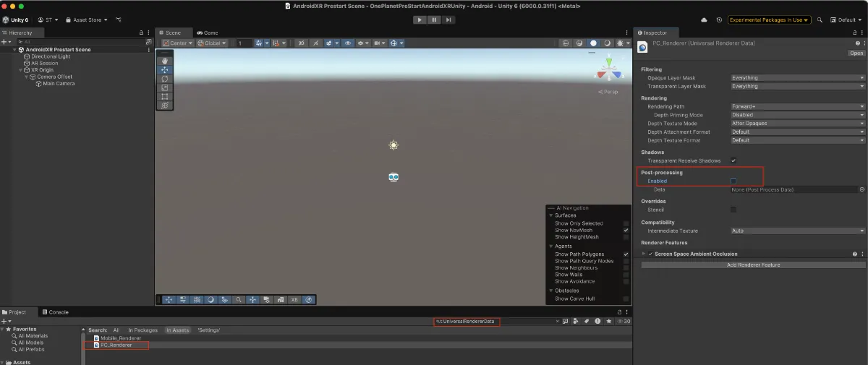
Task: Toggle Show Only Selected checkbox
Action: [x=626, y=223]
